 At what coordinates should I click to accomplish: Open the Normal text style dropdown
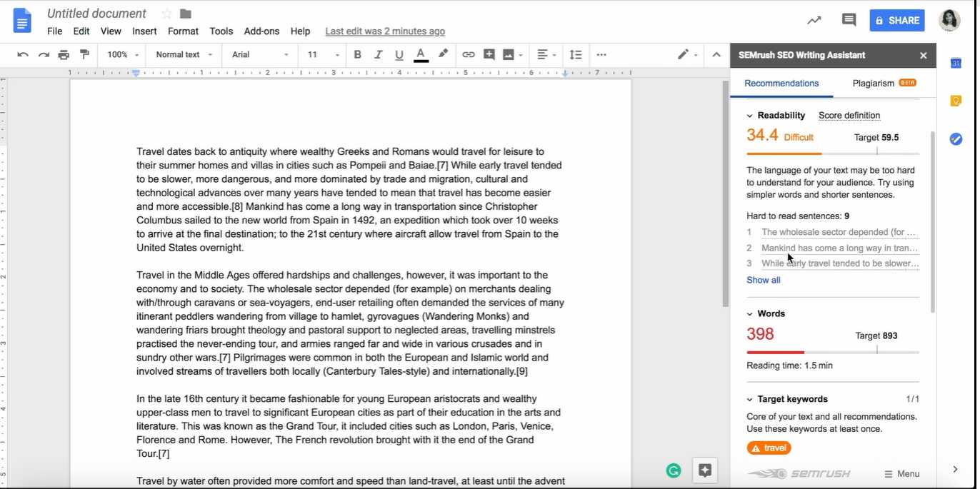coord(184,55)
